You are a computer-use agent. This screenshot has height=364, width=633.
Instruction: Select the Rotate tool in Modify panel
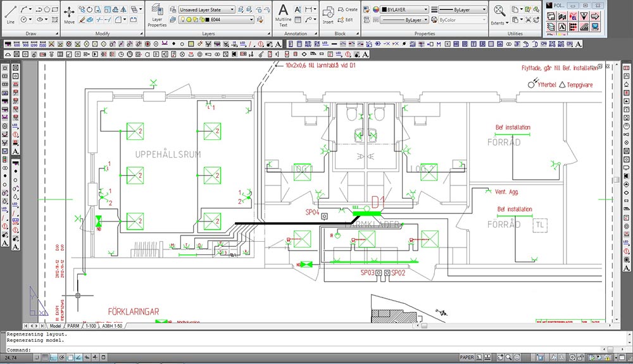point(90,9)
